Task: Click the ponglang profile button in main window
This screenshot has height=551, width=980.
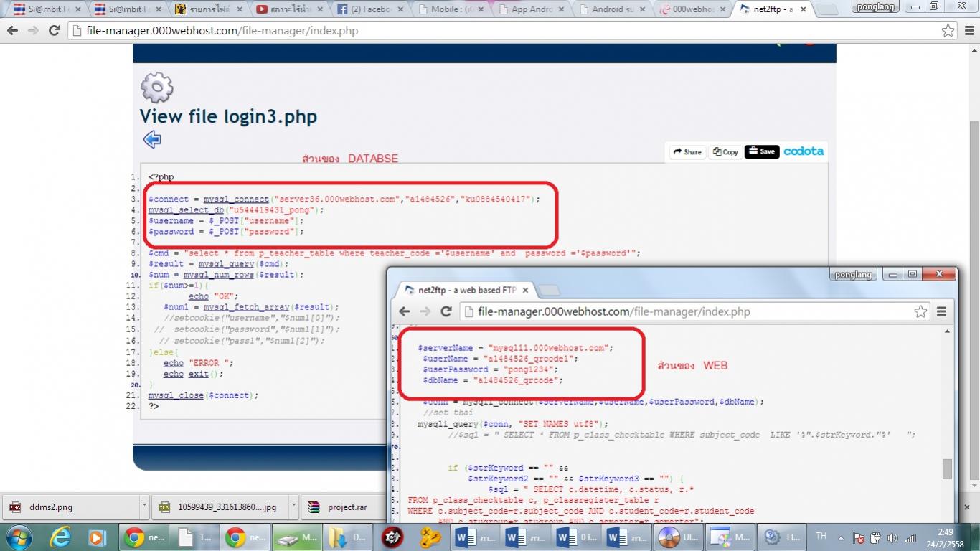Action: [876, 6]
